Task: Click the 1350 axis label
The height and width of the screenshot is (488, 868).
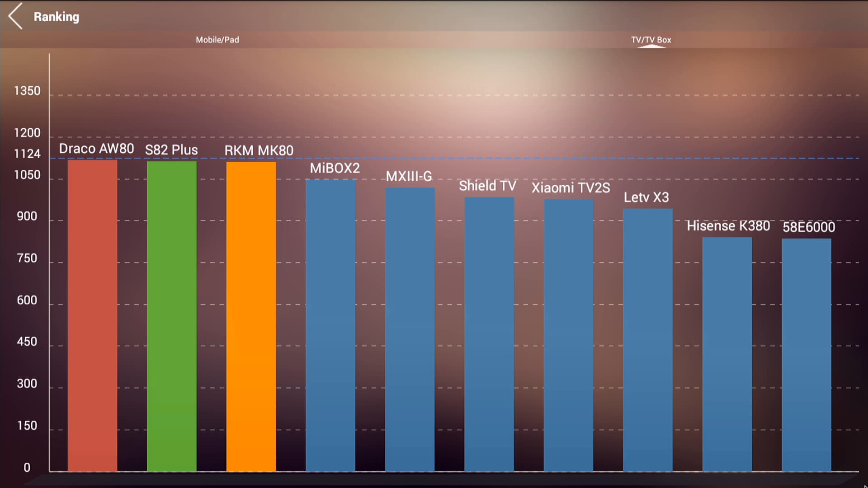Action: 27,91
